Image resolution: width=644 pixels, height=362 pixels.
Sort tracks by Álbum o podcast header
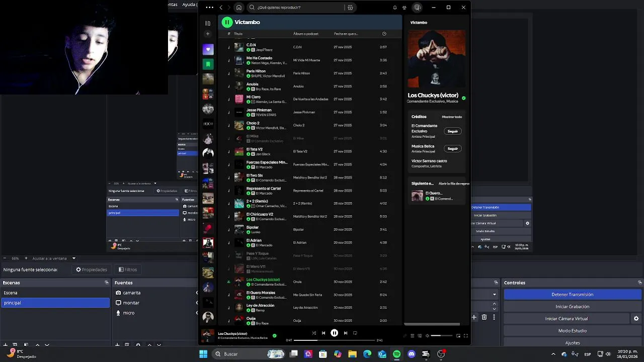306,34
